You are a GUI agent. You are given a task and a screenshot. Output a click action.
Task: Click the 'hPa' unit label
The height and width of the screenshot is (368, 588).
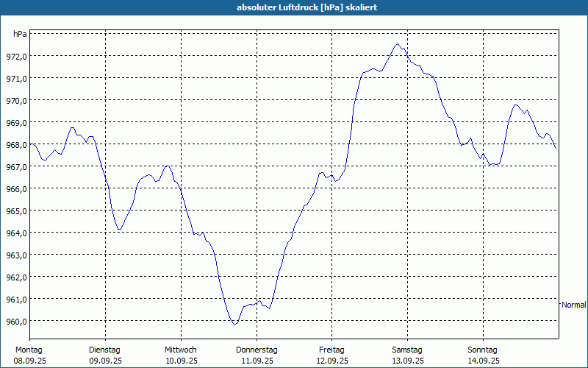pyautogui.click(x=20, y=34)
